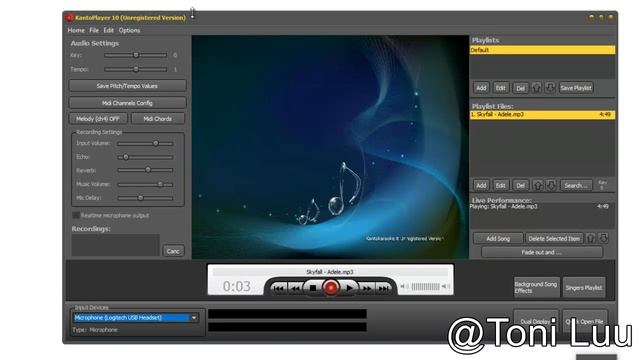The height and width of the screenshot is (360, 640).
Task: Open Background Song Effects
Action: [536, 287]
